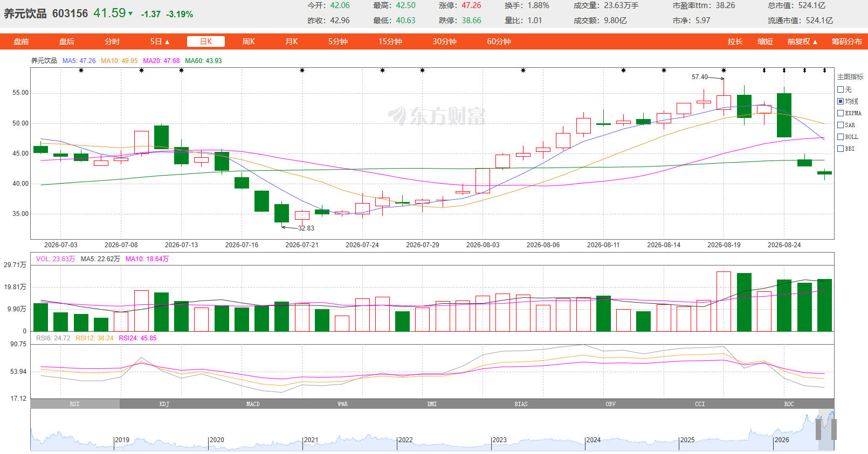Image resolution: width=868 pixels, height=454 pixels.
Task: Click the 拉长 stretch chart button
Action: [x=735, y=41]
